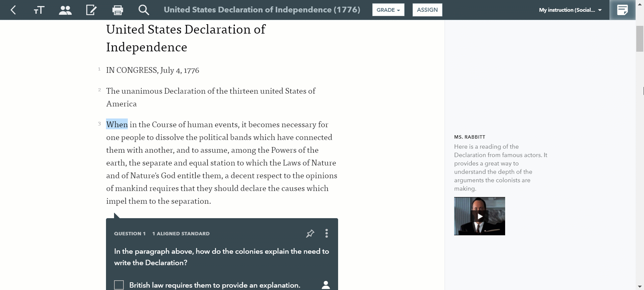Play the Declaration reading video
This screenshot has height=290, width=644.
click(x=480, y=216)
